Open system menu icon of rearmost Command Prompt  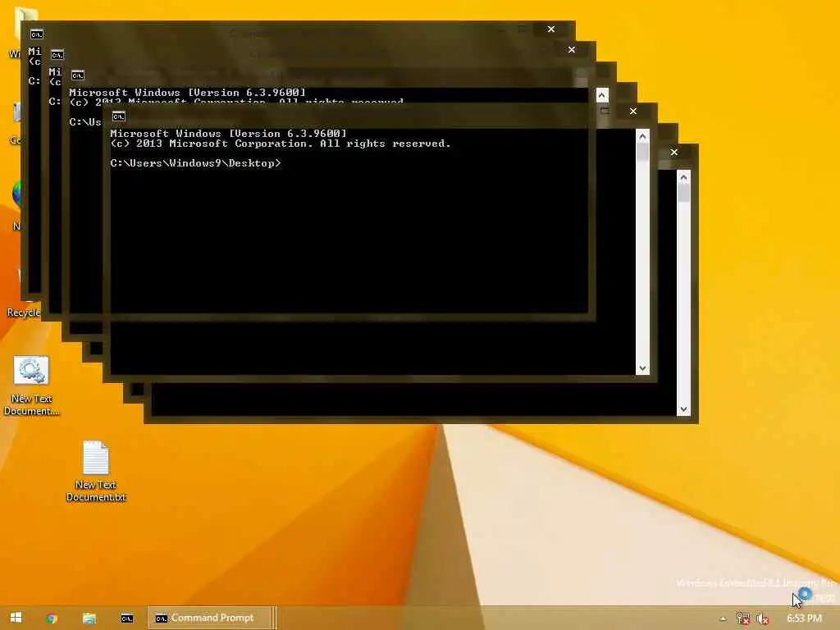pos(36,34)
